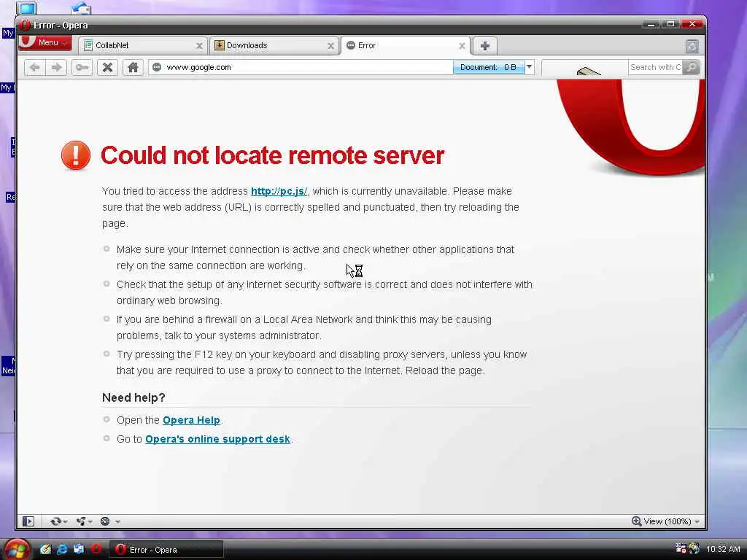
Task: Click the monitor desktop icon at top
Action: point(26,8)
